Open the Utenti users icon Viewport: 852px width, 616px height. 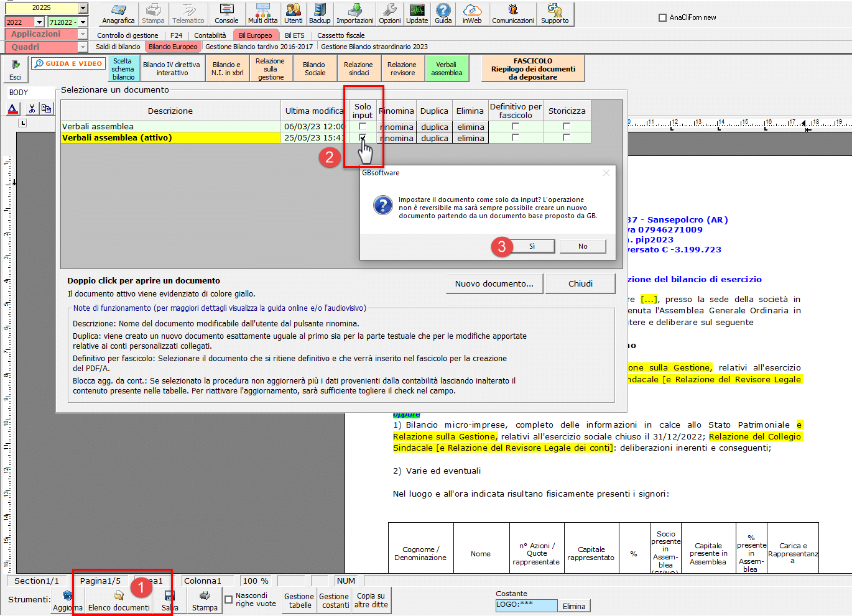click(294, 14)
